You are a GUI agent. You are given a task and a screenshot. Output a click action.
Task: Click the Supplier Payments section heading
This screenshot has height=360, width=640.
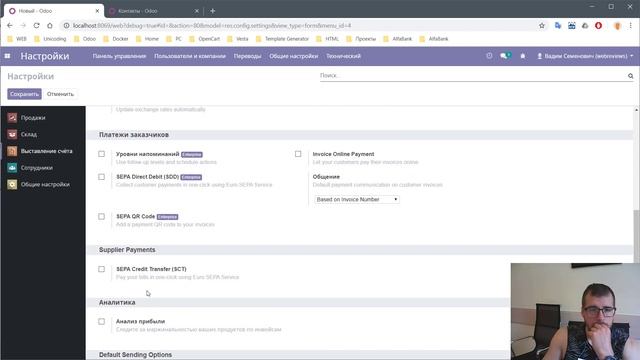(x=127, y=250)
